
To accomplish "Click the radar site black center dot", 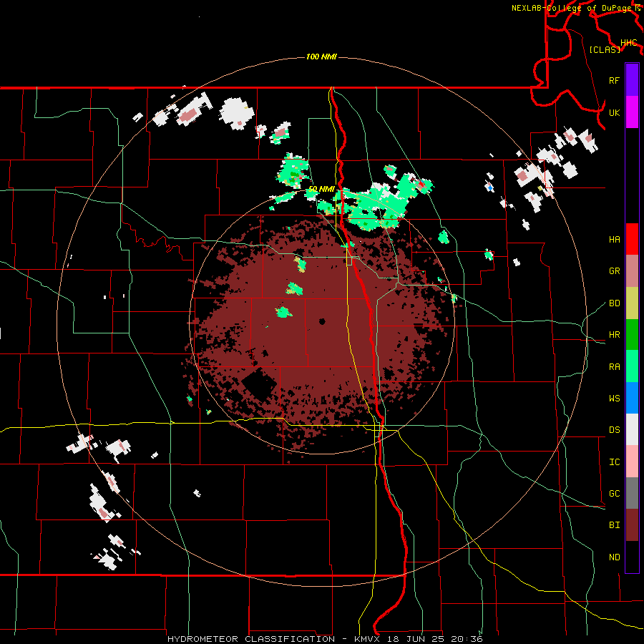I will 322,321.
